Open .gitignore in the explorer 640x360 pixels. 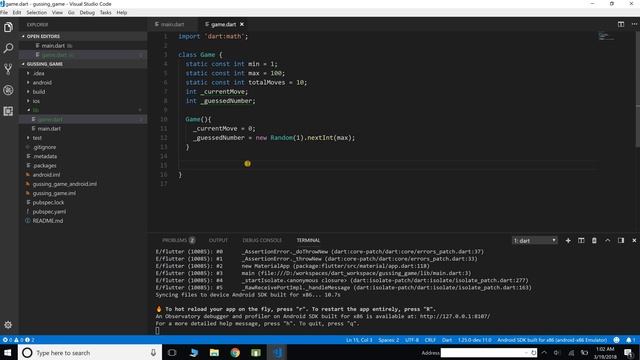coord(44,147)
